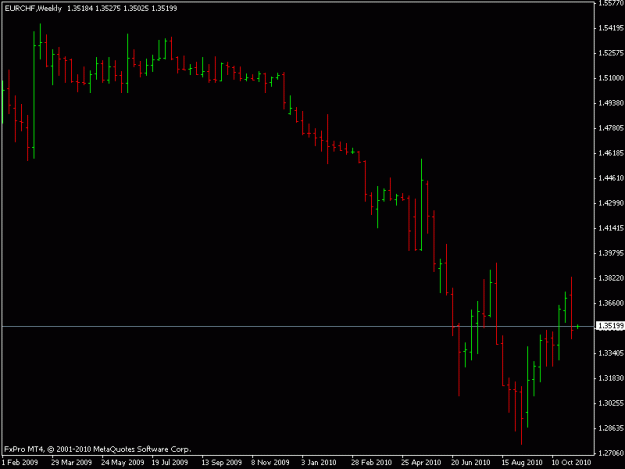Viewport: 625px width, 469px height.
Task: Click the 29 Mar 2009 date label
Action: [71, 463]
